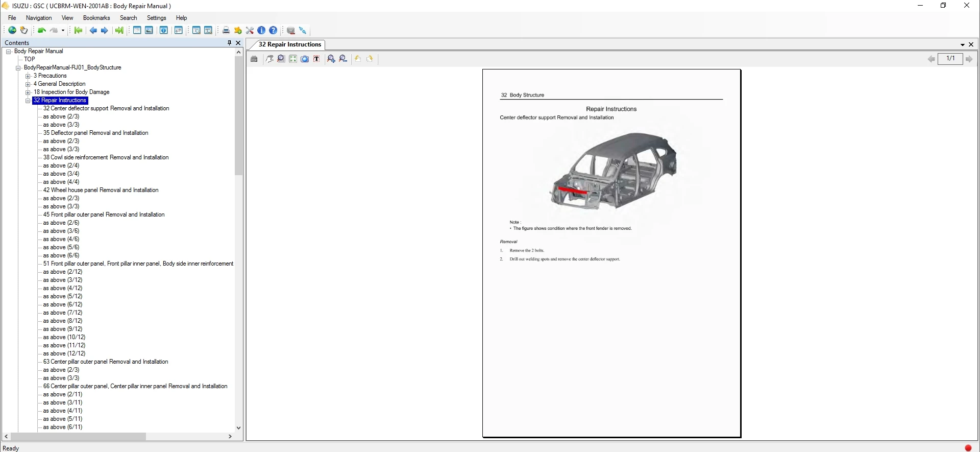Viewport: 980px width, 452px height.
Task: Click the printer icon in main toolbar
Action: click(x=226, y=31)
